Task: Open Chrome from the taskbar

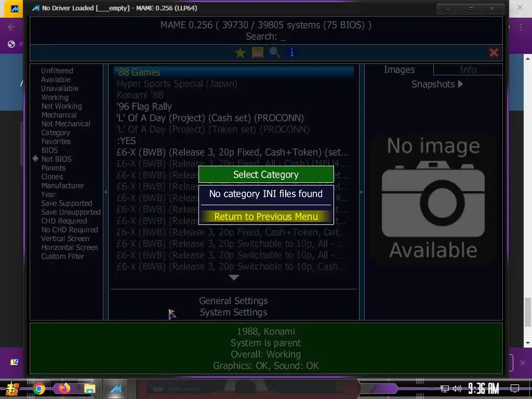Action: 38,389
